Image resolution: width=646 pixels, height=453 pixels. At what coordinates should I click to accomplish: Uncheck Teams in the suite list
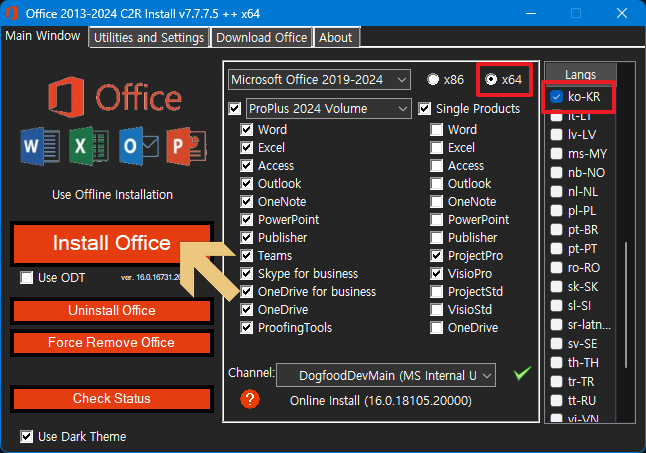(246, 255)
